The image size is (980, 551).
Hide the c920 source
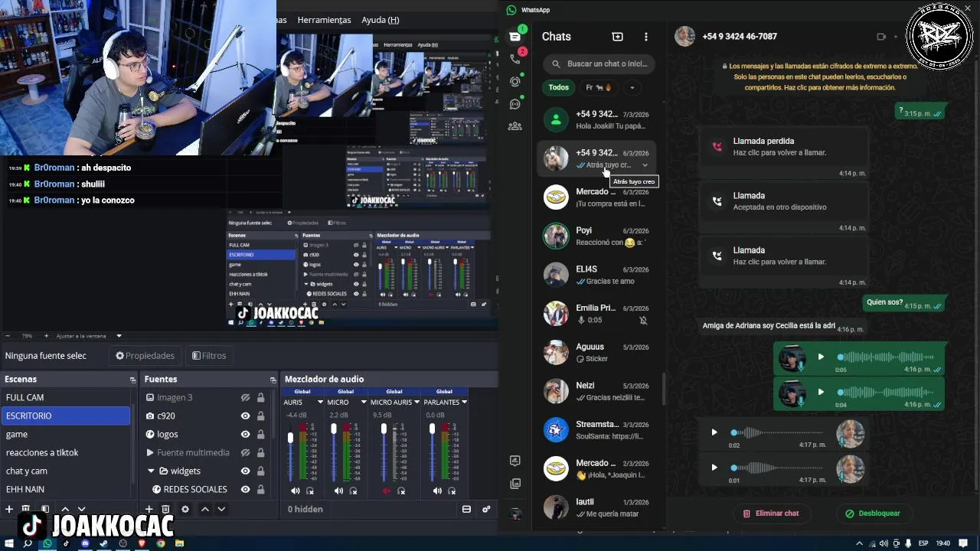click(x=245, y=416)
